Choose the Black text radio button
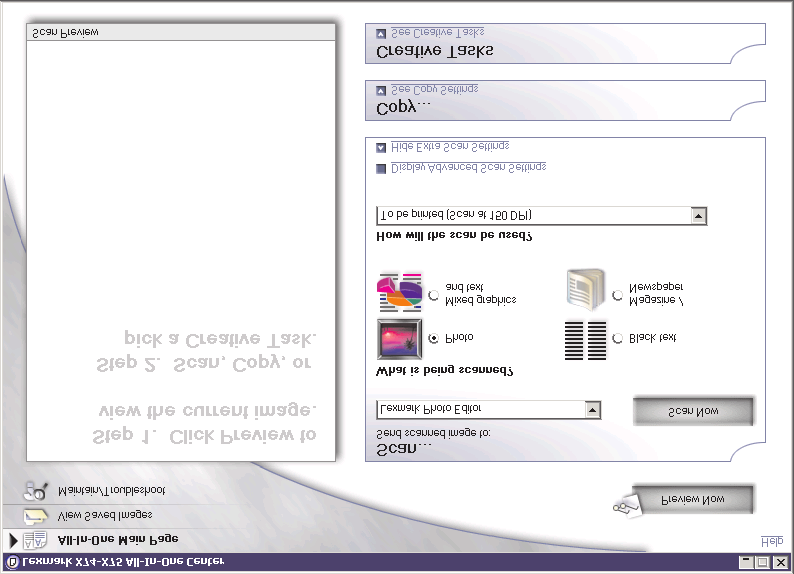The image size is (794, 574). (x=617, y=339)
